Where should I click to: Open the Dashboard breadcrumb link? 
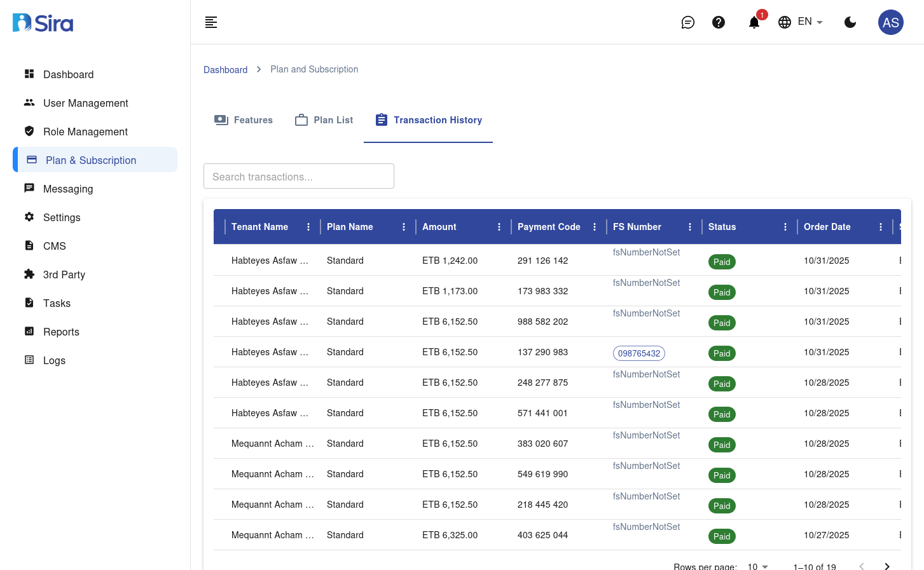tap(226, 69)
